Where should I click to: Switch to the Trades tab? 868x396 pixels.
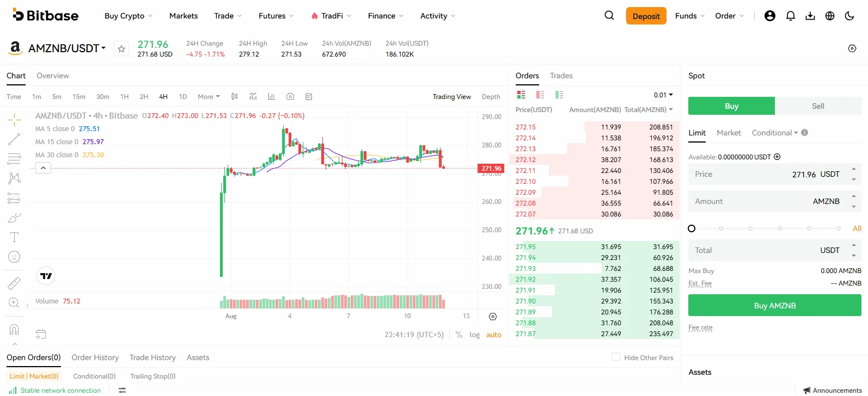click(x=561, y=76)
